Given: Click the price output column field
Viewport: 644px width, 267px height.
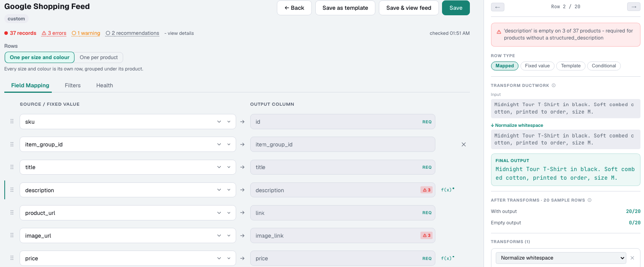Looking at the screenshot, I should click(342, 258).
